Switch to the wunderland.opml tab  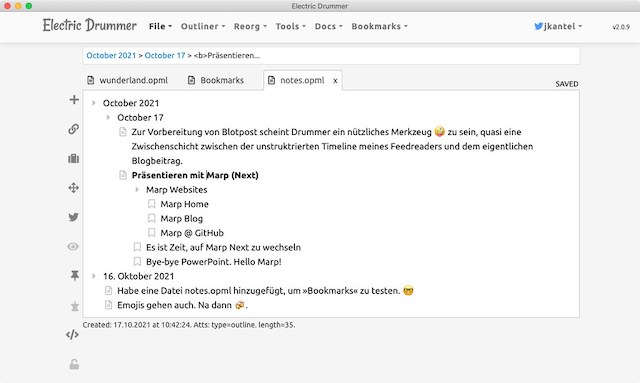point(127,80)
